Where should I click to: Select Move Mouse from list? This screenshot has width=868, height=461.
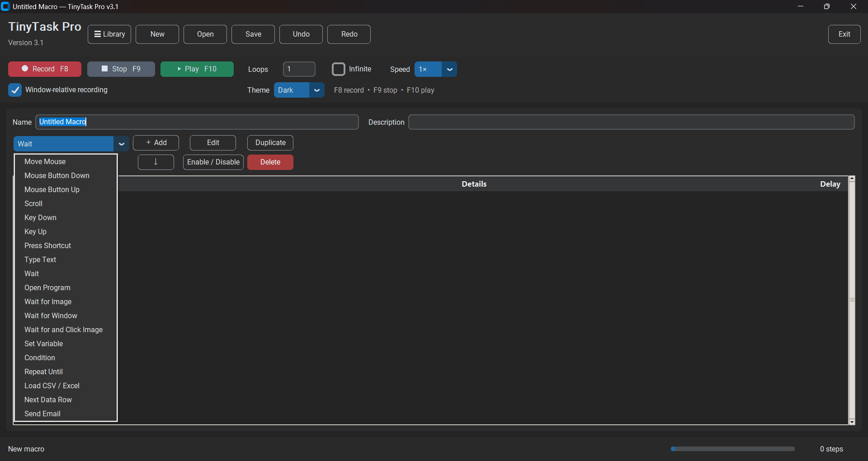(x=66, y=162)
